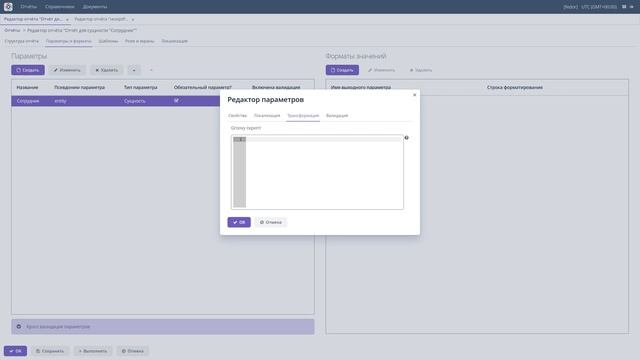Open the Локализация tab in the parameter editor
Screen dimensions: 640x360
[x=267, y=116]
